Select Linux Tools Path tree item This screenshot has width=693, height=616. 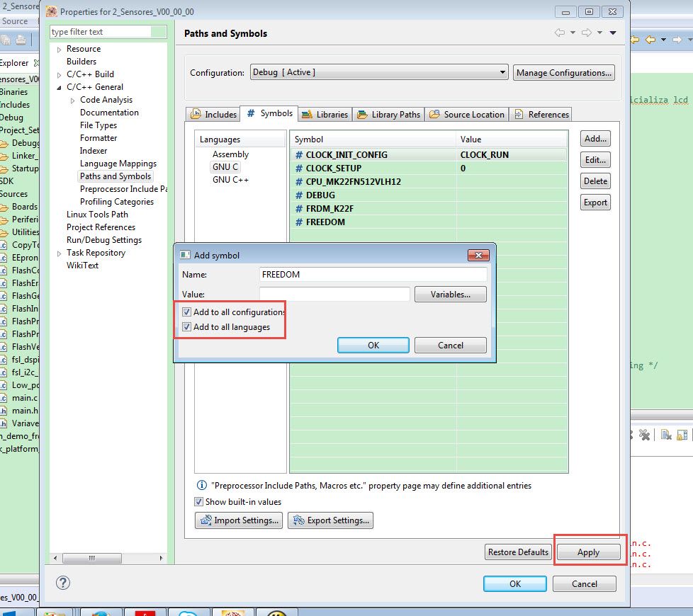click(97, 215)
